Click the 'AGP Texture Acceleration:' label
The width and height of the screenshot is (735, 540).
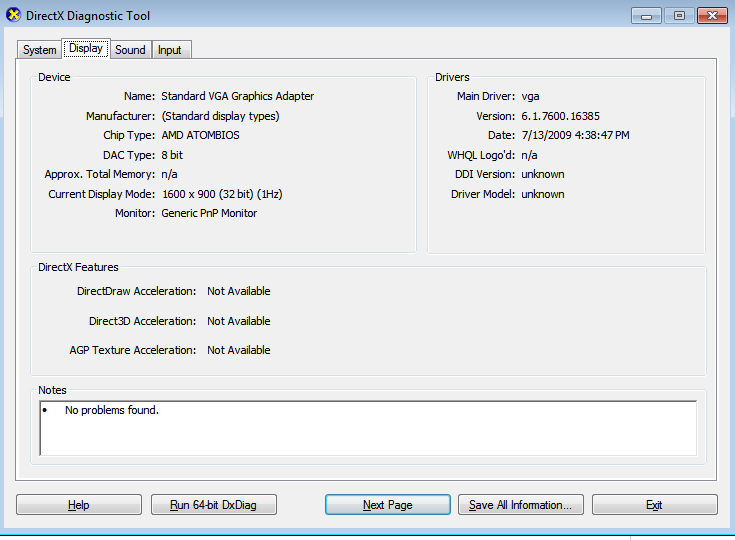pyautogui.click(x=133, y=350)
